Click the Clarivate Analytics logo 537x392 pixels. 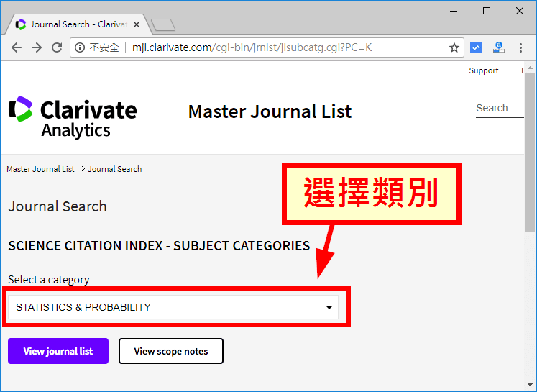73,117
